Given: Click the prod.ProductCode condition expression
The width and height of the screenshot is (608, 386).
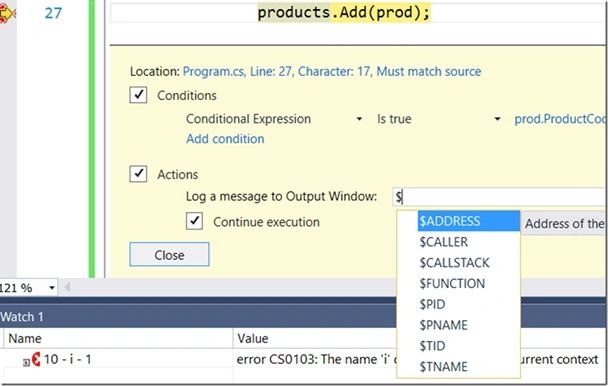Looking at the screenshot, I should pos(560,119).
